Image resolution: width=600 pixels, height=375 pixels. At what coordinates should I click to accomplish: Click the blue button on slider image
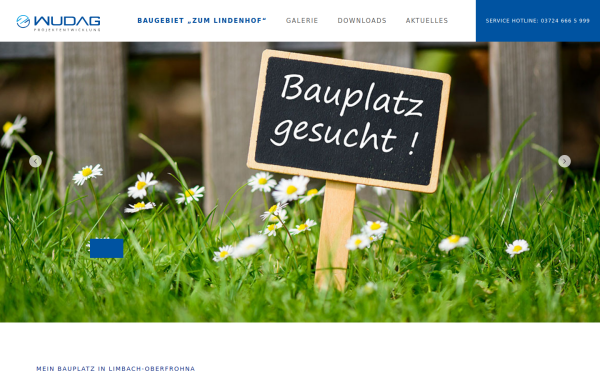click(x=106, y=248)
